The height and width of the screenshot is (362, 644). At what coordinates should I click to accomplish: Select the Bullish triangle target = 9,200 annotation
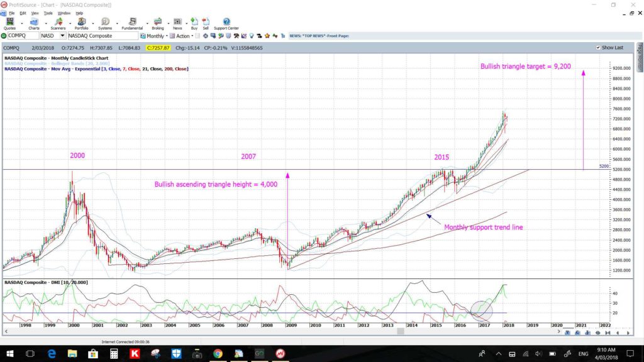[525, 67]
